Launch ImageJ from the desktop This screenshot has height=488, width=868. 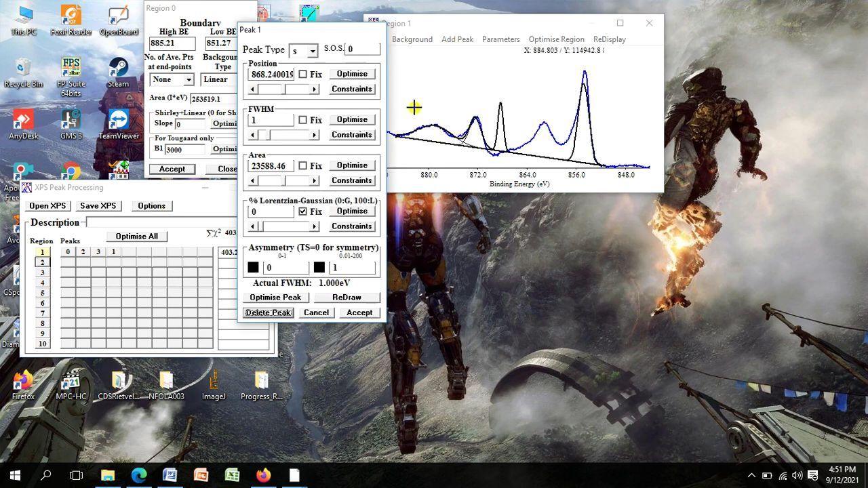coord(214,385)
